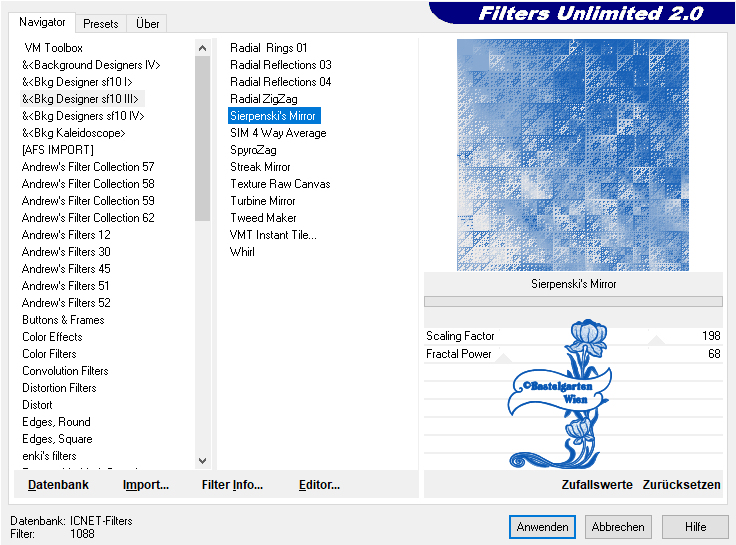
Task: Select &<Bkg Designer sf10 I> category
Action: 77,82
